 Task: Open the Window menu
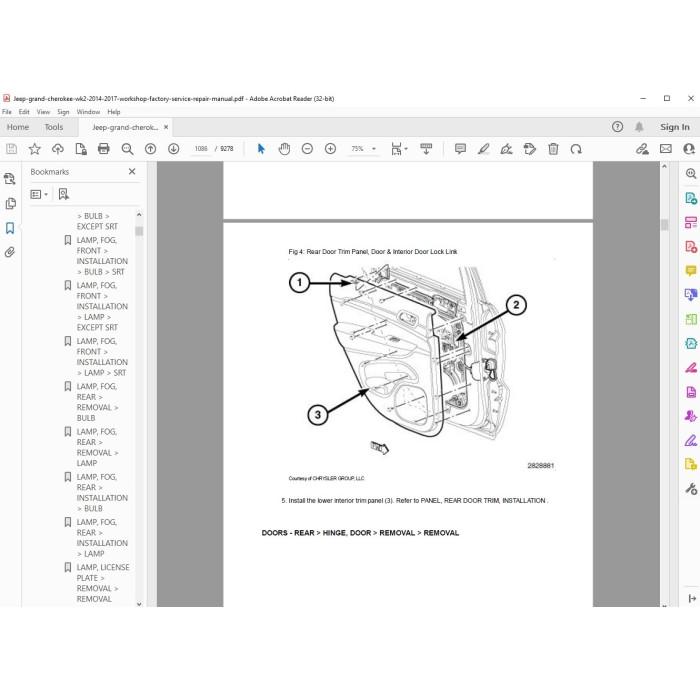(88, 112)
